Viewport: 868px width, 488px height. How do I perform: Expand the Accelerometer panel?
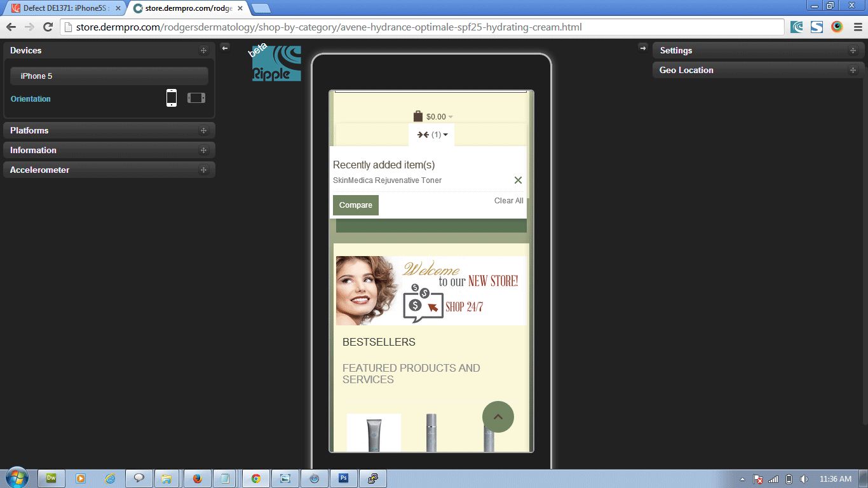[x=109, y=170]
